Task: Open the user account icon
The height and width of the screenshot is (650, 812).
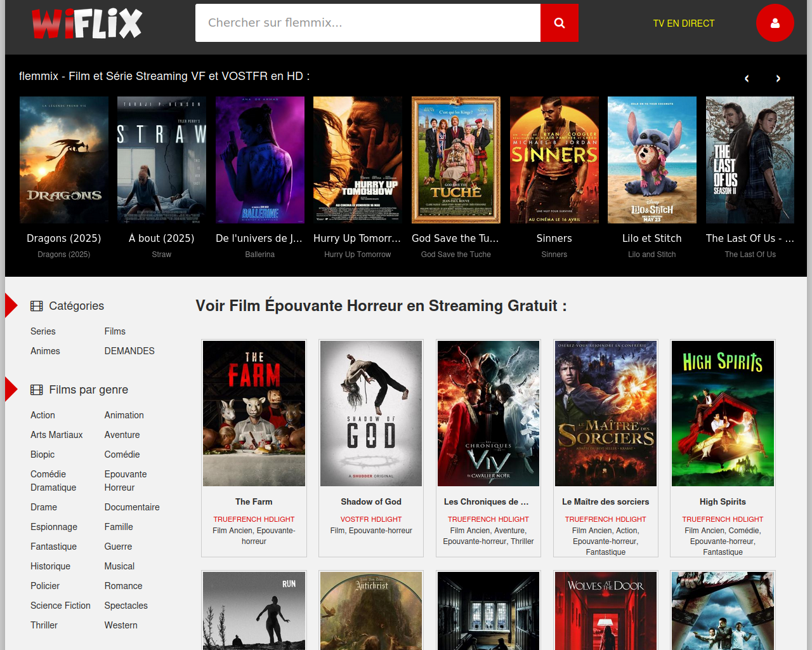Action: click(x=775, y=23)
